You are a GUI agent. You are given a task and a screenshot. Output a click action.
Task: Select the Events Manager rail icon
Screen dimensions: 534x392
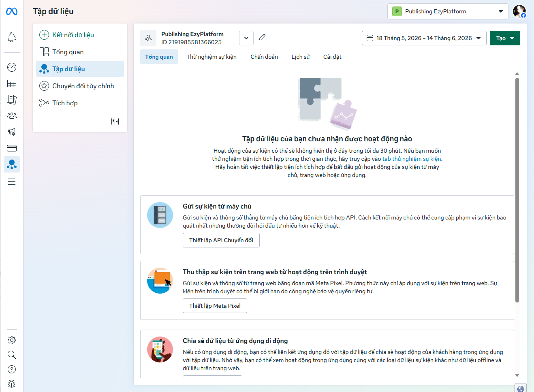(12, 164)
